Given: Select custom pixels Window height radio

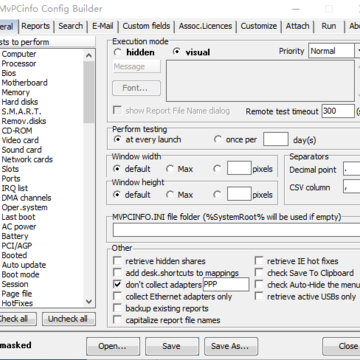Looking at the screenshot, I should [217, 195].
